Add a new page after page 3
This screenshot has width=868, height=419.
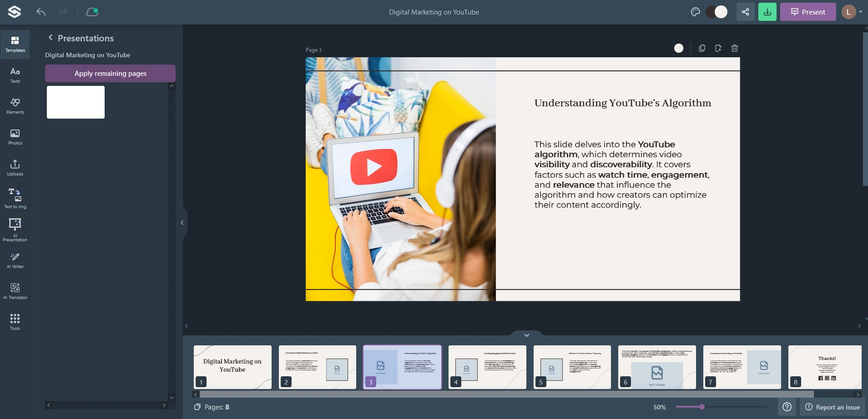tap(718, 48)
